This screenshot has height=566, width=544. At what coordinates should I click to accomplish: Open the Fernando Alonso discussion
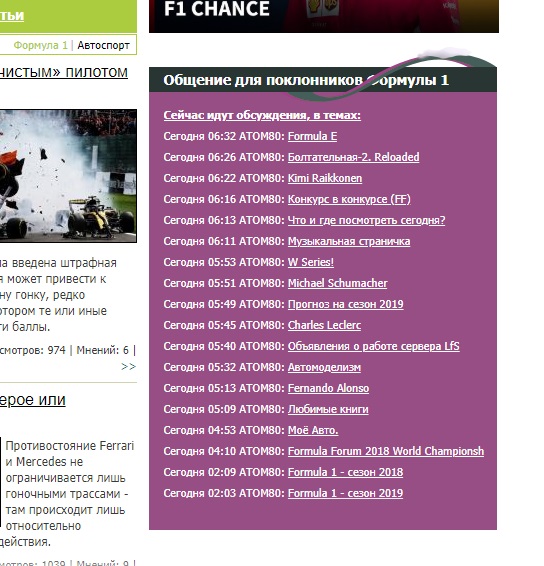click(328, 388)
